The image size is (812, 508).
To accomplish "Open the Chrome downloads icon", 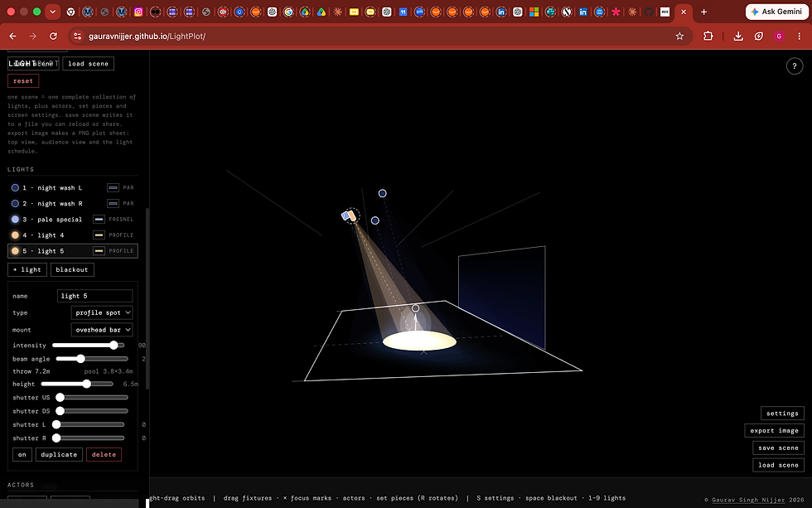I will coord(738,36).
